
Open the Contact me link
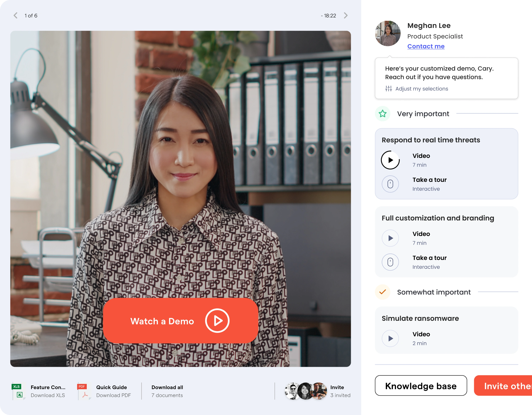(x=426, y=46)
